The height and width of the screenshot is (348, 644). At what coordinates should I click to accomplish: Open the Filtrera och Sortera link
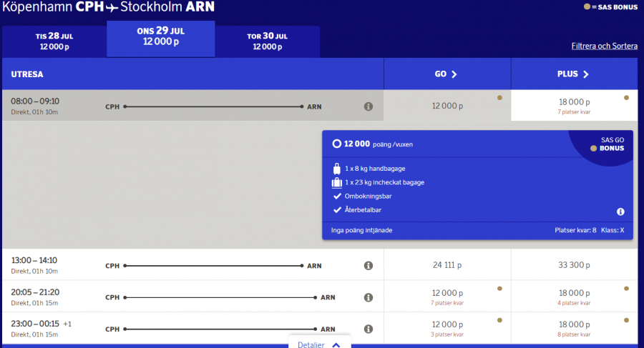click(604, 46)
